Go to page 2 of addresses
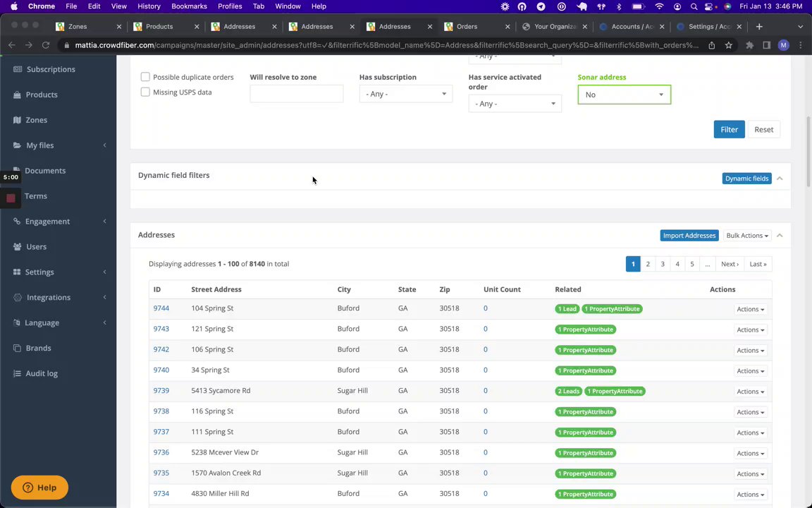Screen dimensions: 812x508 [647, 264]
